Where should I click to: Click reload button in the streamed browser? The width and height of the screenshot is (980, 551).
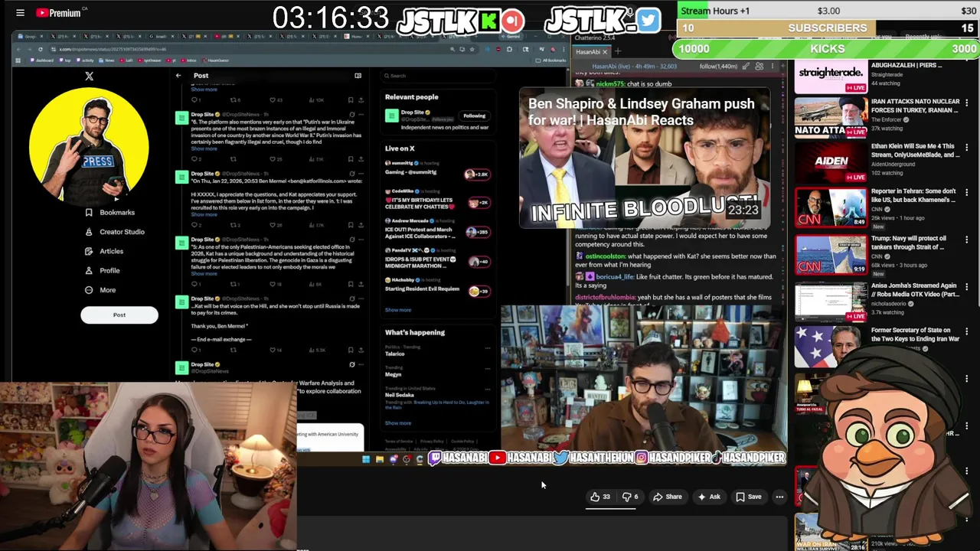[40, 49]
